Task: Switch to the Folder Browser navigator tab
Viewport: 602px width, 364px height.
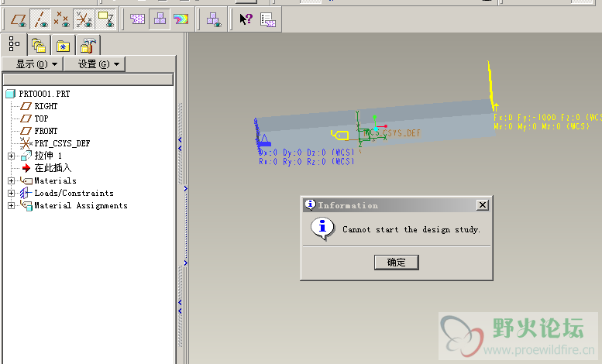Action: coord(39,46)
